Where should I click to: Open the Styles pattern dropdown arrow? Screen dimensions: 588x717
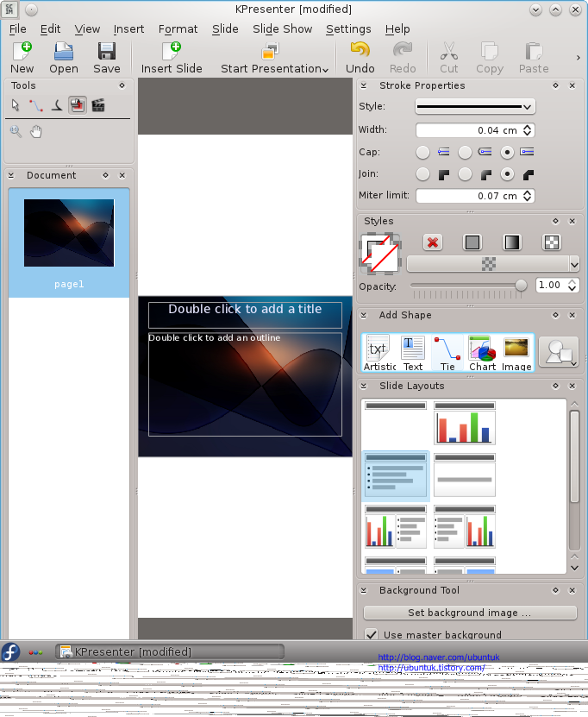click(574, 264)
